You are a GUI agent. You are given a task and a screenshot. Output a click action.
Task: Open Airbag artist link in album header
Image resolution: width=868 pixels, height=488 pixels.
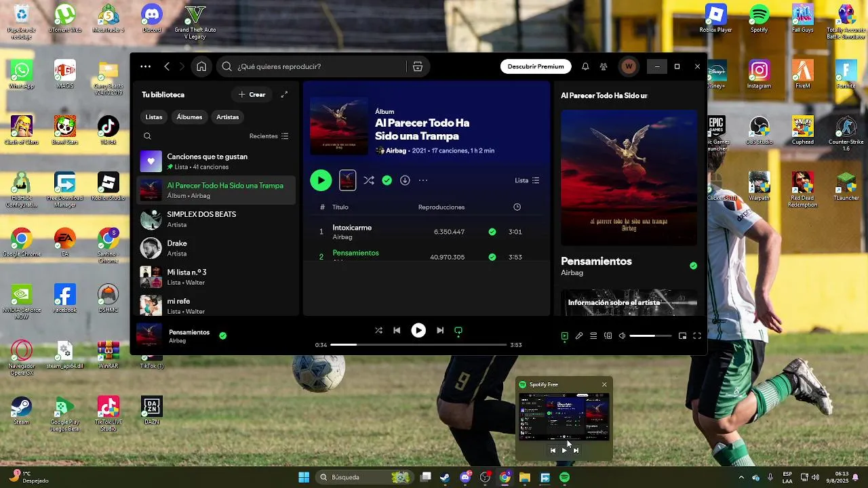pos(396,150)
